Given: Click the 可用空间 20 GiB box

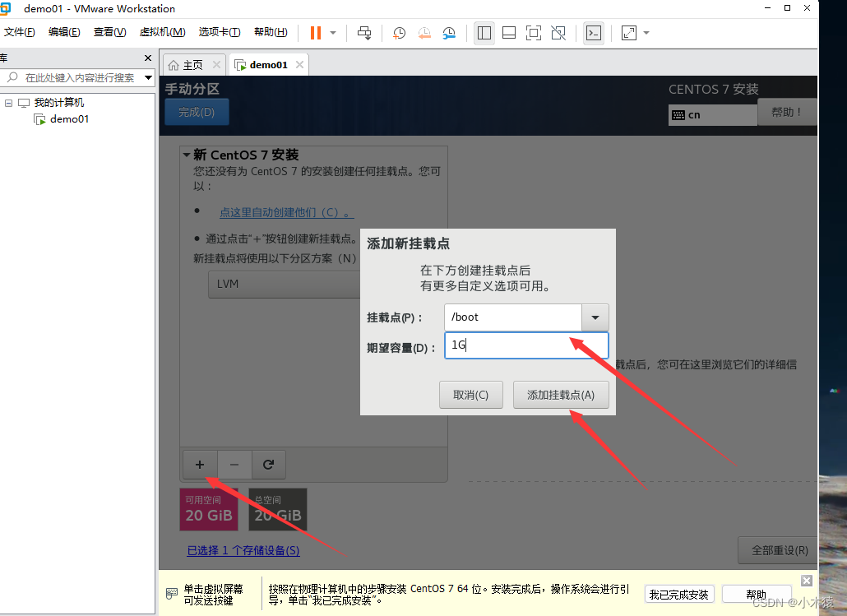Looking at the screenshot, I should [209, 510].
